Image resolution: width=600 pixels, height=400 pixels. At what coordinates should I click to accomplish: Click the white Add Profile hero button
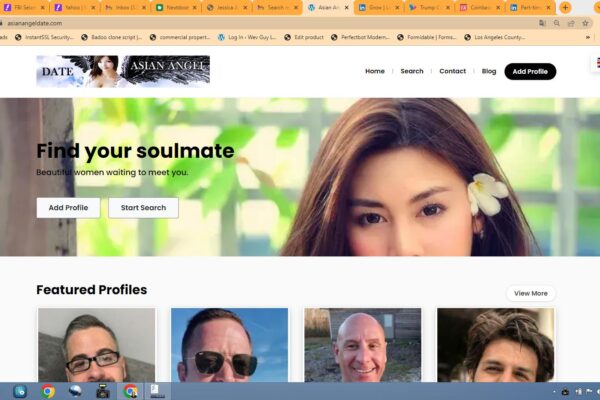[68, 207]
